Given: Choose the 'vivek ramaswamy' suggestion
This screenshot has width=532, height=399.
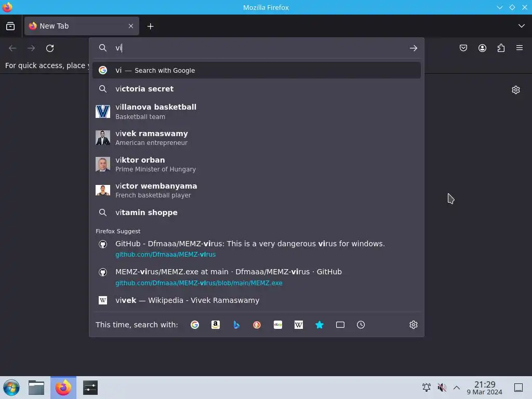Looking at the screenshot, I should (257, 138).
